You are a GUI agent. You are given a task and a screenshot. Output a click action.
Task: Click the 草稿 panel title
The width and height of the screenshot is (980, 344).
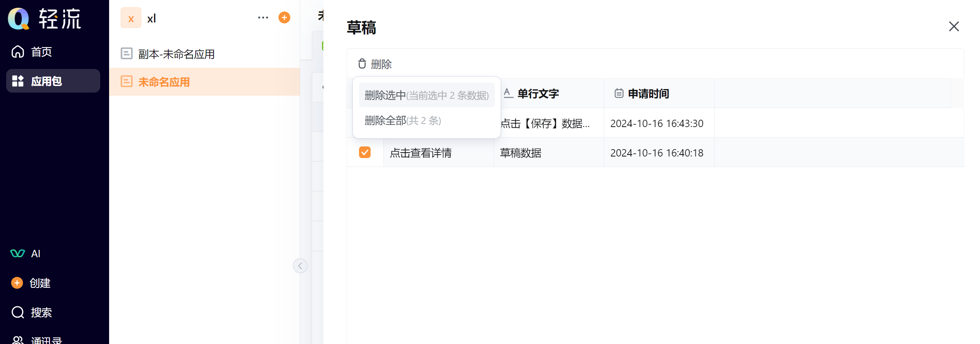click(x=361, y=28)
